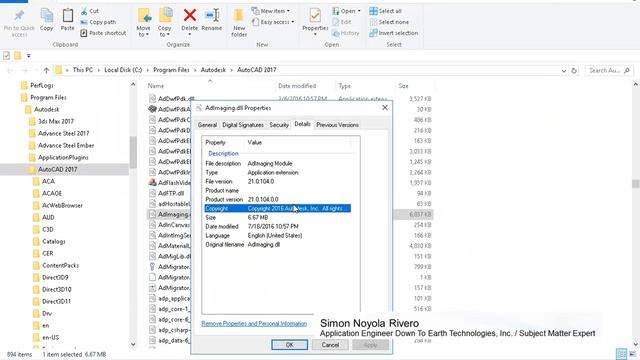
Task: Select the AcWebBrowser folder
Action: point(62,205)
